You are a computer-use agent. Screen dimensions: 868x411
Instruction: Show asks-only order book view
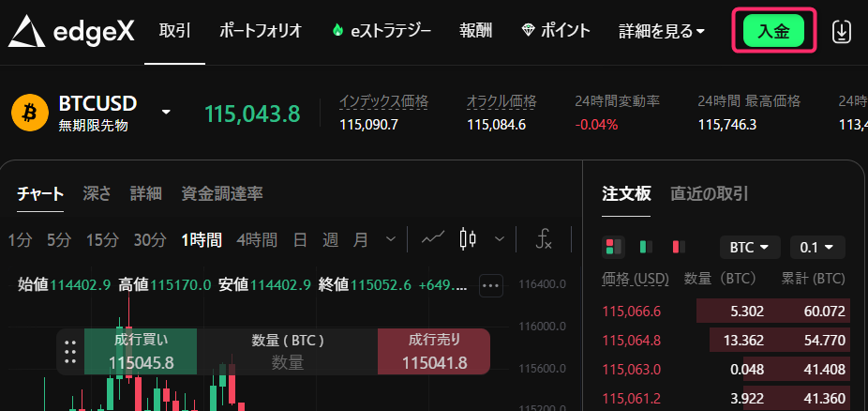pos(679,247)
